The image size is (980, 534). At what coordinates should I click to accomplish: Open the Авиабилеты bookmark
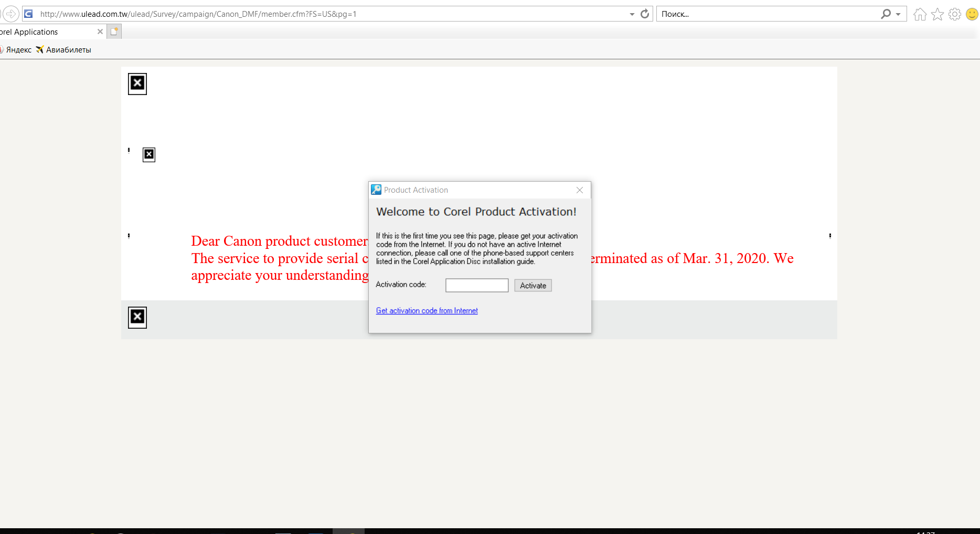[x=63, y=50]
